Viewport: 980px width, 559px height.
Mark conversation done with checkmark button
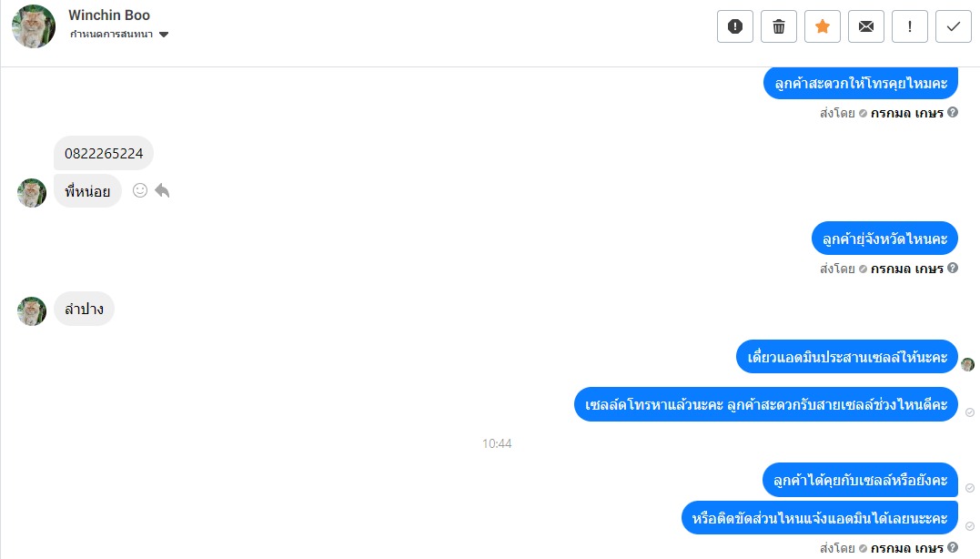[x=953, y=26]
